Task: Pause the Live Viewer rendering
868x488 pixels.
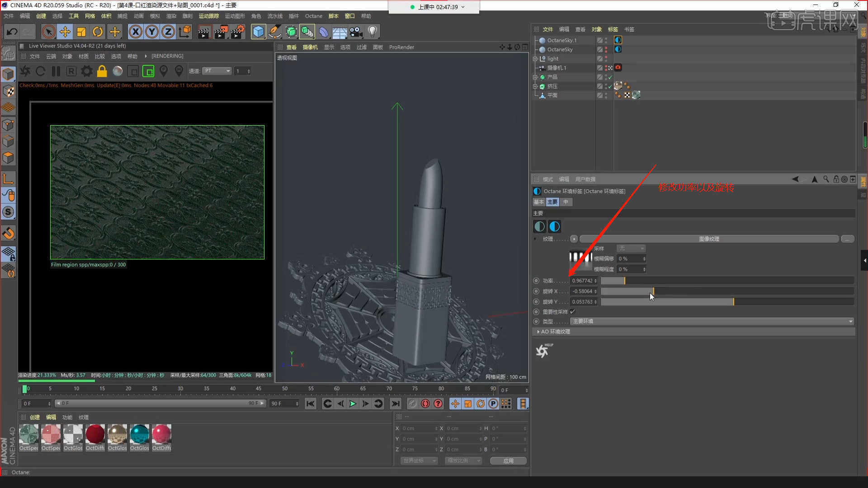Action: pos(56,71)
